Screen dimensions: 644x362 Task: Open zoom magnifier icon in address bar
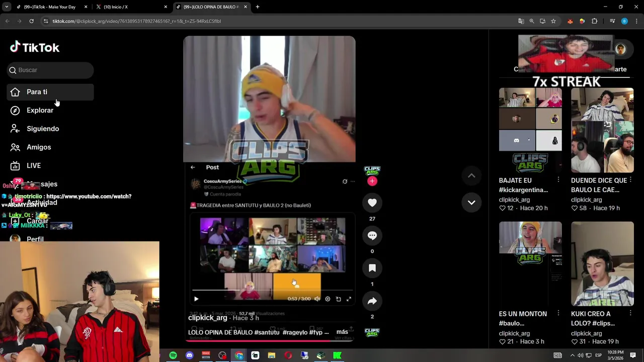coord(532,21)
